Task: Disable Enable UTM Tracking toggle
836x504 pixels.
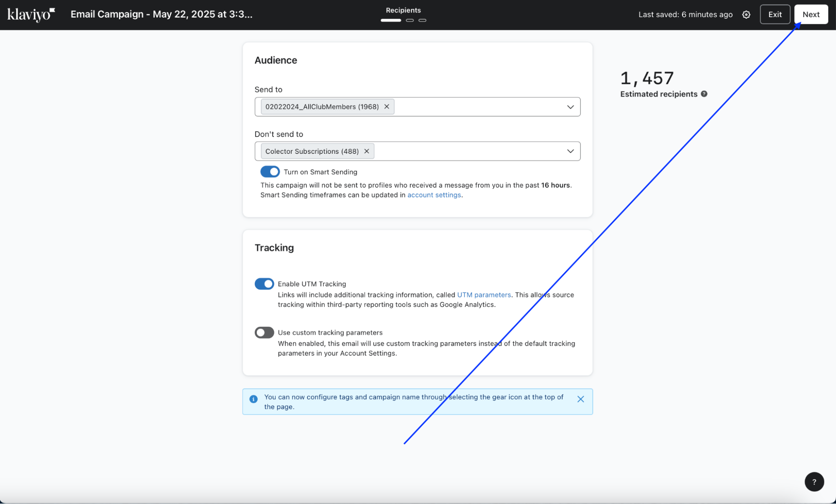Action: 264,284
